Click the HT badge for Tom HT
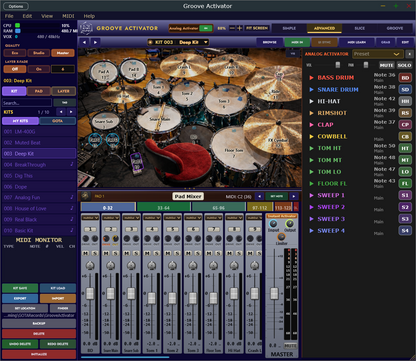Viewport: 416px width, 361px height. pyautogui.click(x=405, y=148)
